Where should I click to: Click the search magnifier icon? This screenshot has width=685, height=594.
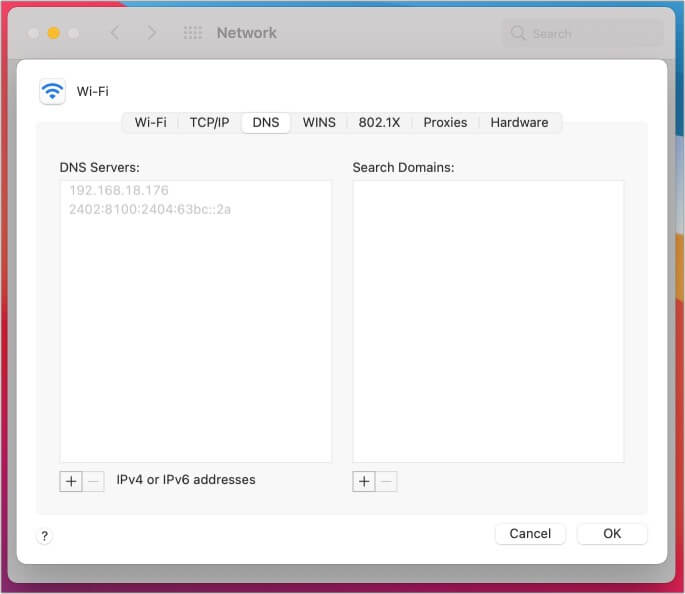(518, 33)
